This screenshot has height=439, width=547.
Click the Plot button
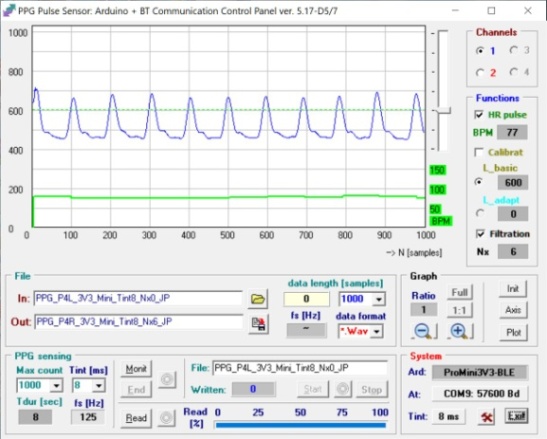pyautogui.click(x=513, y=333)
